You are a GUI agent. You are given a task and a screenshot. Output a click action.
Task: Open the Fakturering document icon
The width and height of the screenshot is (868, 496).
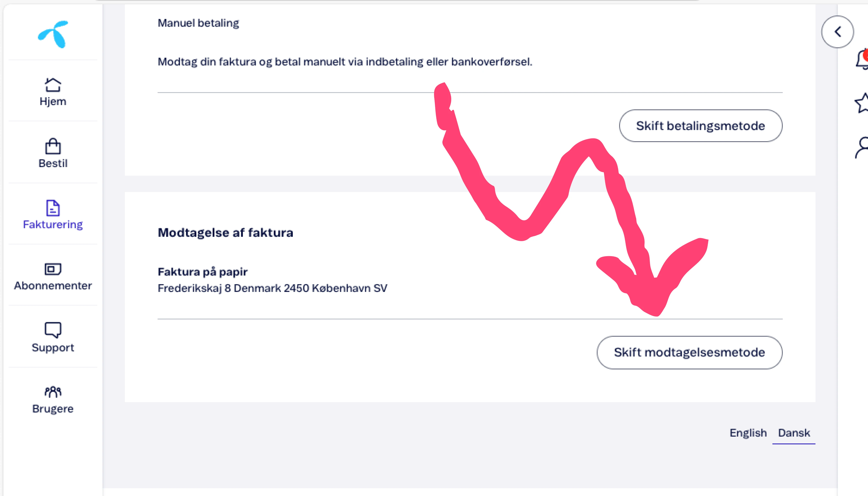pyautogui.click(x=53, y=208)
